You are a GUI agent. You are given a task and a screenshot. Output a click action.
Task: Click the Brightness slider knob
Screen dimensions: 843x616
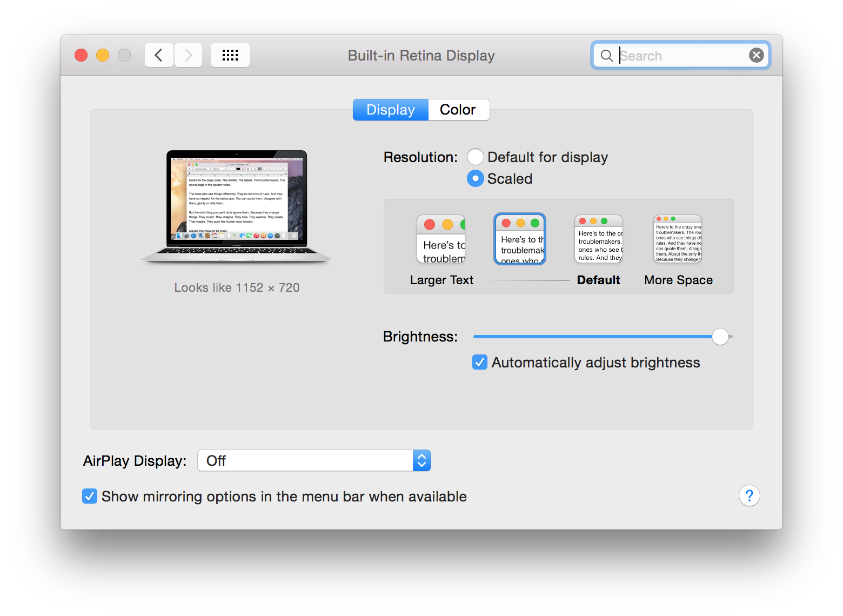point(720,337)
